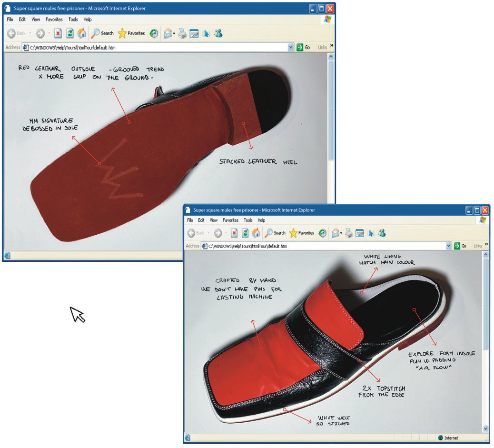494x448 pixels.
Task: Open Edit menu in upper window
Action: [x=22, y=19]
